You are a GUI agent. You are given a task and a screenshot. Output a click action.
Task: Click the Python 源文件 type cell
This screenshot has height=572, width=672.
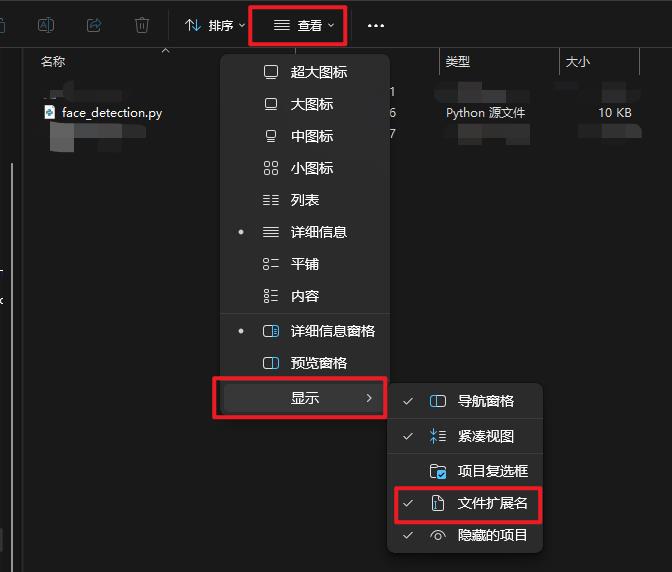click(485, 113)
